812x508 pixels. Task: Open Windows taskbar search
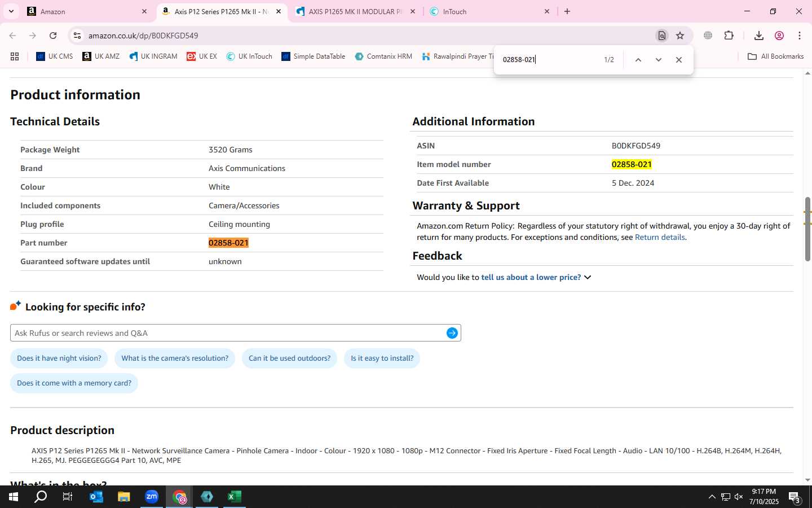pyautogui.click(x=41, y=497)
